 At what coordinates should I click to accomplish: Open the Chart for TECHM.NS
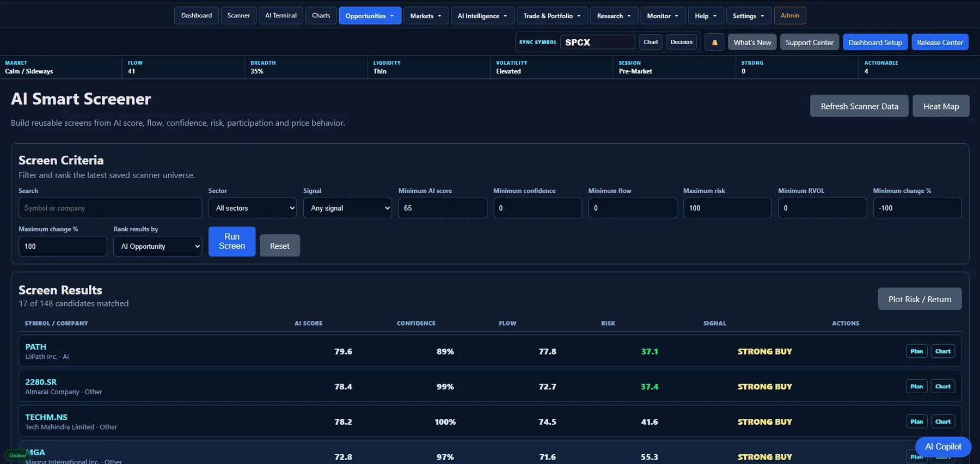(x=943, y=422)
